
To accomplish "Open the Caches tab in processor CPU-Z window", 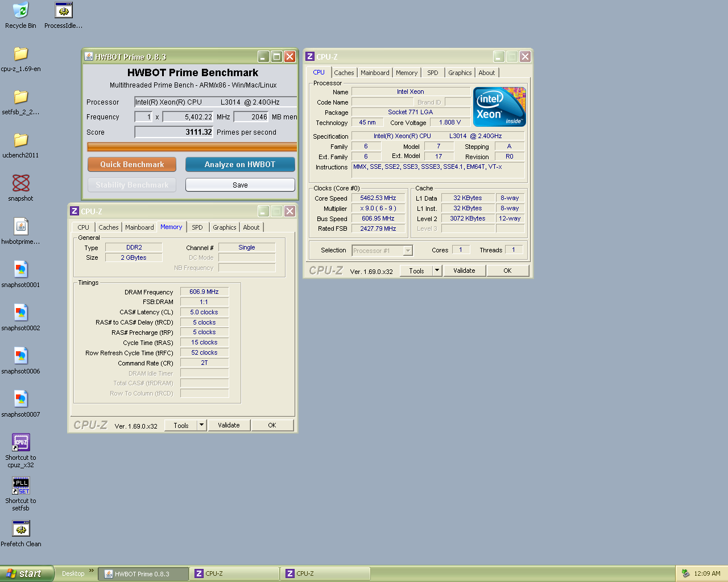I will [x=344, y=73].
